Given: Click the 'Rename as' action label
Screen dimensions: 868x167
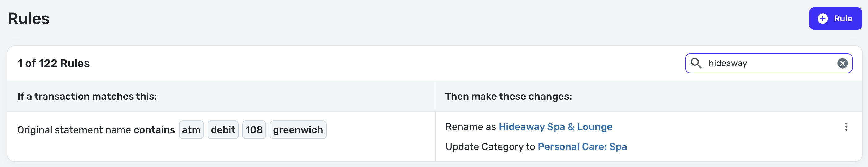Looking at the screenshot, I should pos(470,127).
